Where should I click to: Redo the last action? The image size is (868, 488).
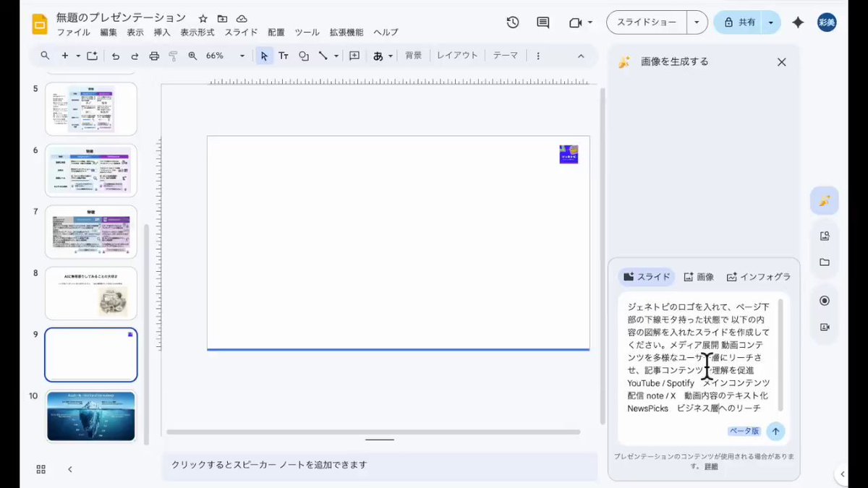(135, 56)
